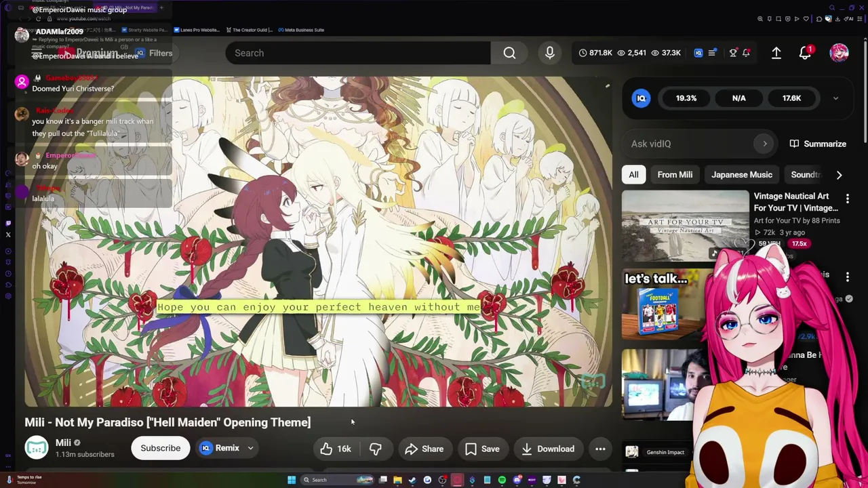Screen dimensions: 868x488
Task: Open The Creator Guild bookmark
Action: (x=249, y=30)
